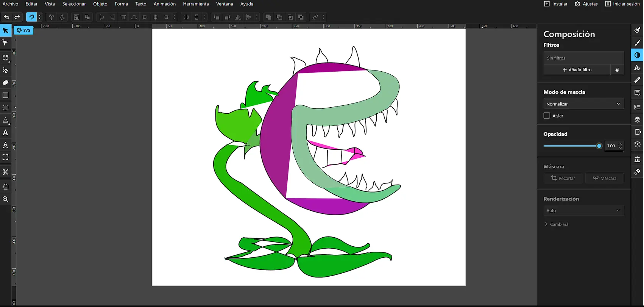Select the Ellipse shape tool
Screen dimensions: 644x307
(5, 108)
